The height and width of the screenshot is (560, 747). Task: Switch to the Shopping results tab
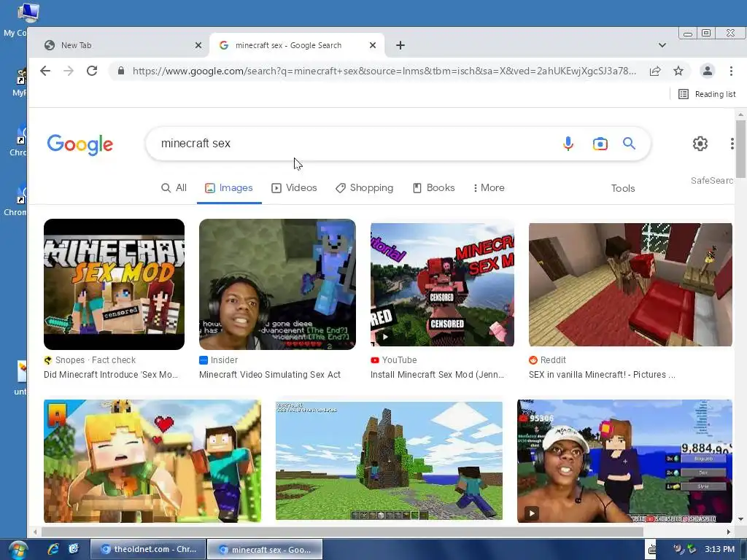[x=365, y=187]
